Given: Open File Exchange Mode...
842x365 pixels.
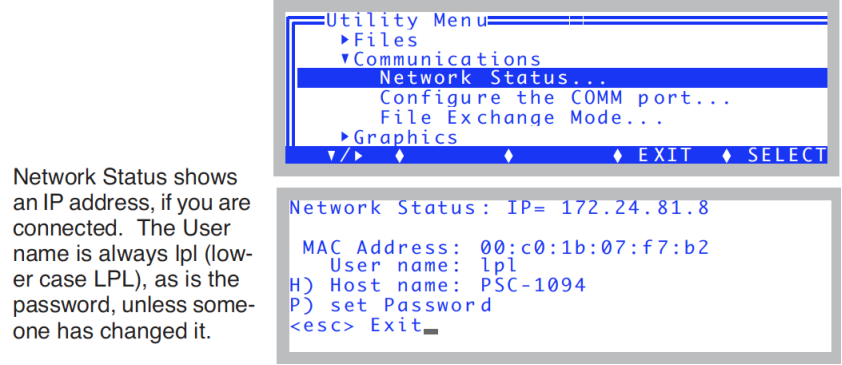Looking at the screenshot, I should coord(521,117).
